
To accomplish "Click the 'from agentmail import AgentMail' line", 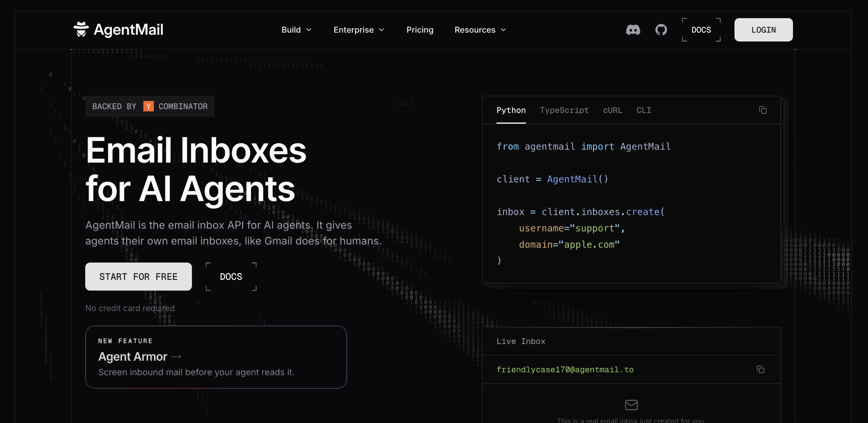I will (x=584, y=147).
